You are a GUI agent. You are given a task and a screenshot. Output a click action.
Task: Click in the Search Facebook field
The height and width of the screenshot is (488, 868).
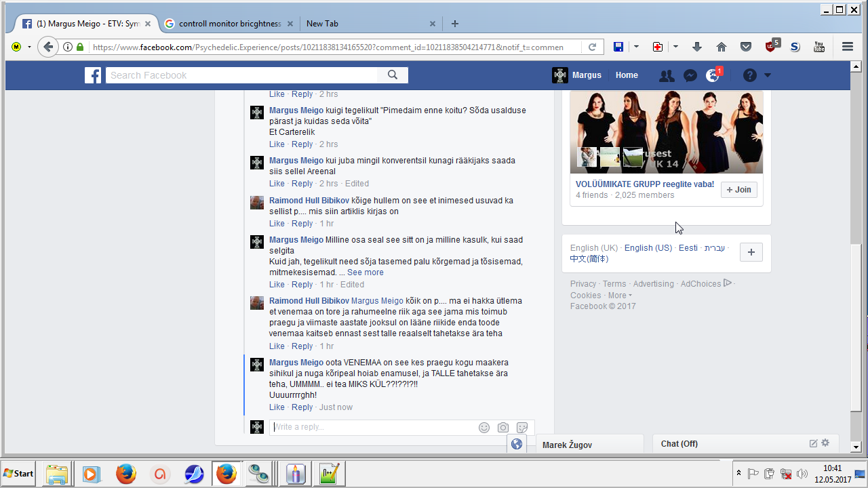tap(241, 75)
